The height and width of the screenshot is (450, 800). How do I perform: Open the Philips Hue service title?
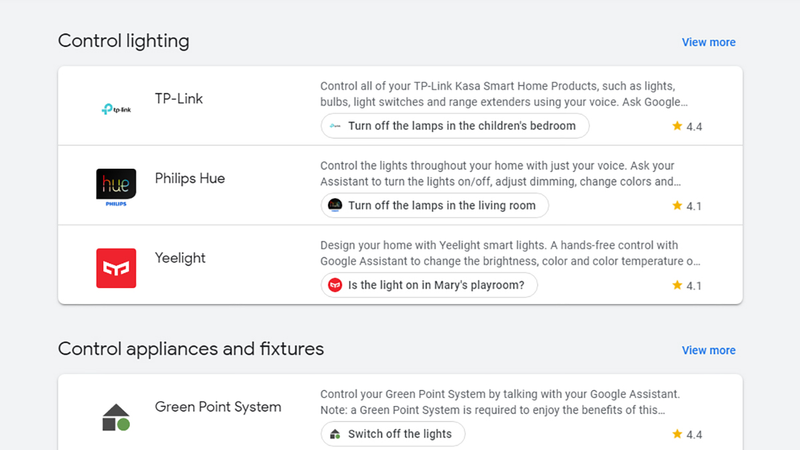tap(190, 178)
